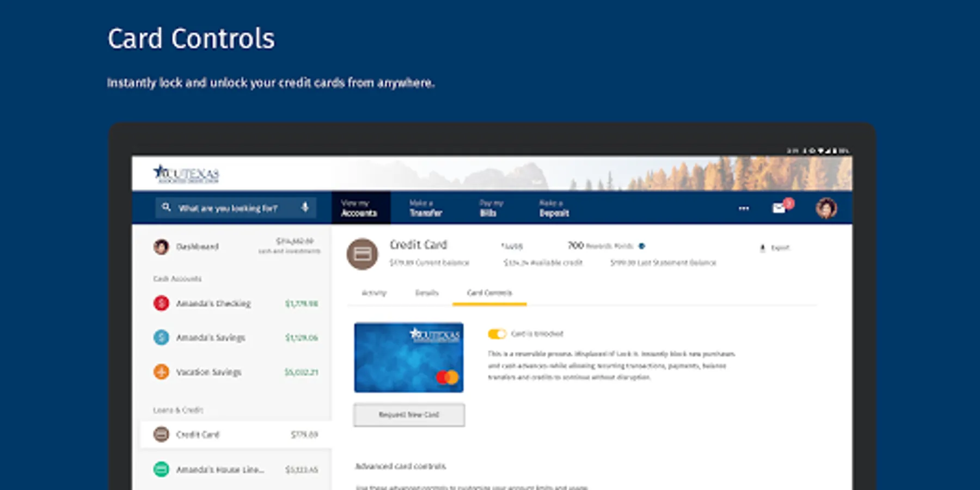Click the "Available credit" text
Screen dimensions: 980x490
556,262
